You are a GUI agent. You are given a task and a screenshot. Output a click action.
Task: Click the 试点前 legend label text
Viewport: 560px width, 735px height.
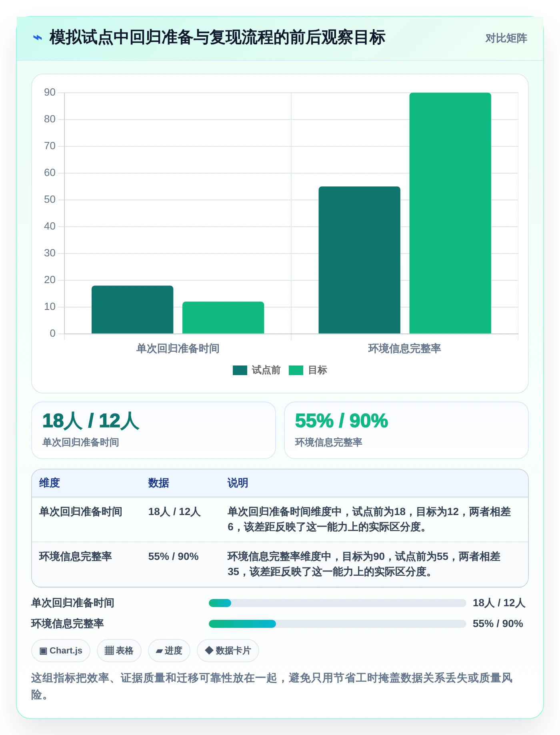[266, 370]
